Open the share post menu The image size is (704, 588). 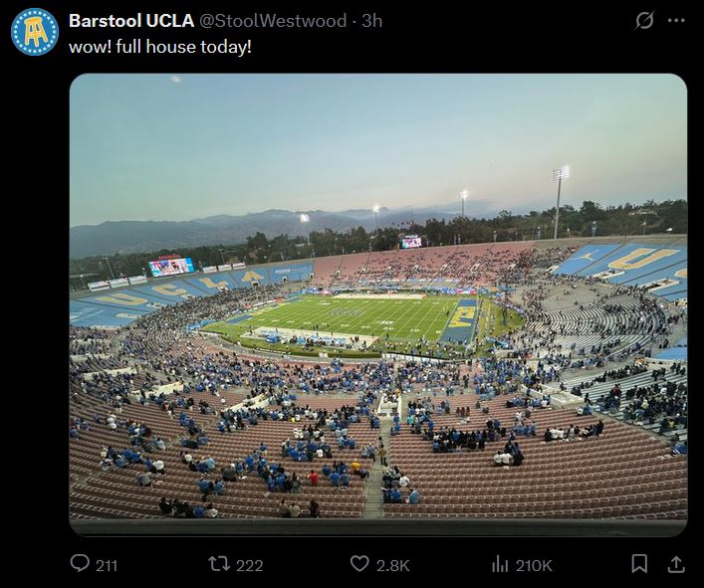pos(676,564)
